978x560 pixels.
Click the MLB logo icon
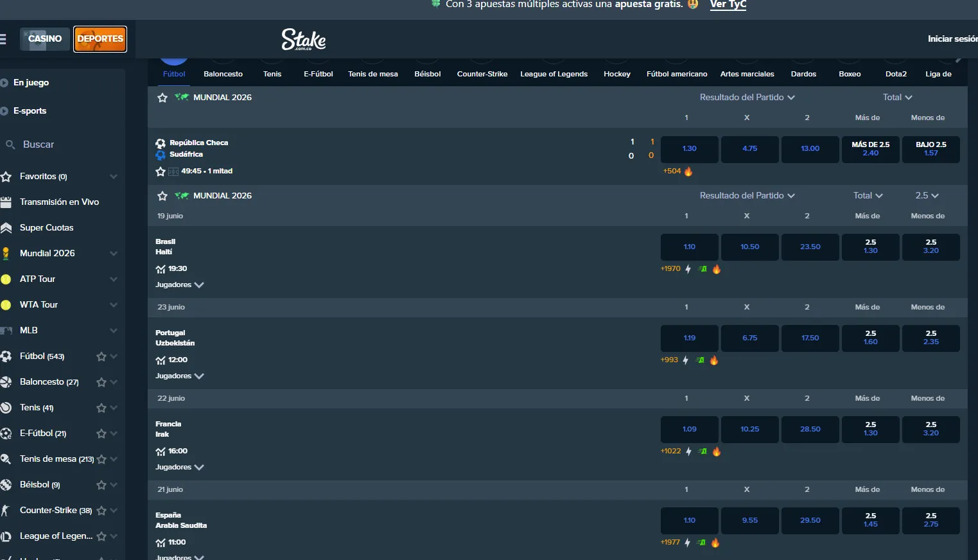click(6, 331)
